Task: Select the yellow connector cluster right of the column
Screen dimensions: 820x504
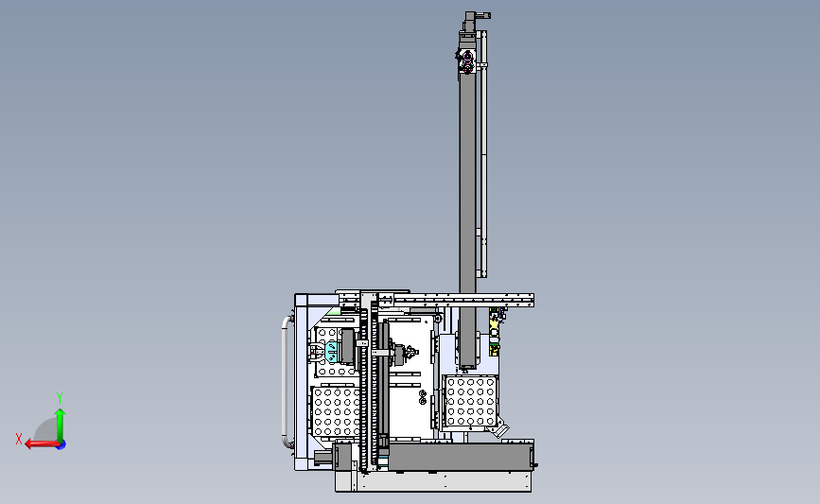Action: pos(495,332)
